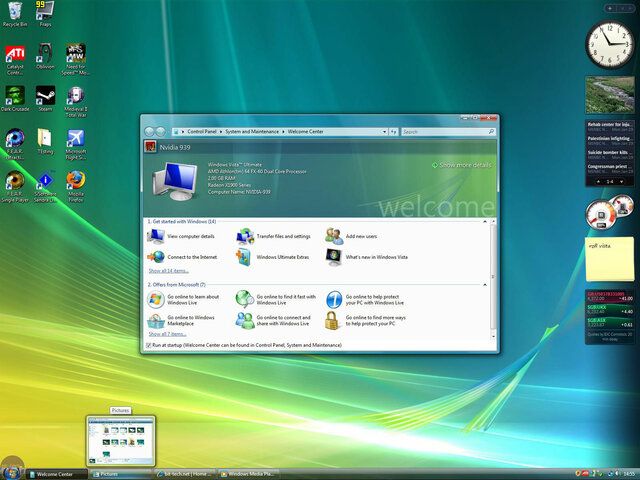Click View computer details in Welcome Center
This screenshot has height=480, width=640.
181,236
